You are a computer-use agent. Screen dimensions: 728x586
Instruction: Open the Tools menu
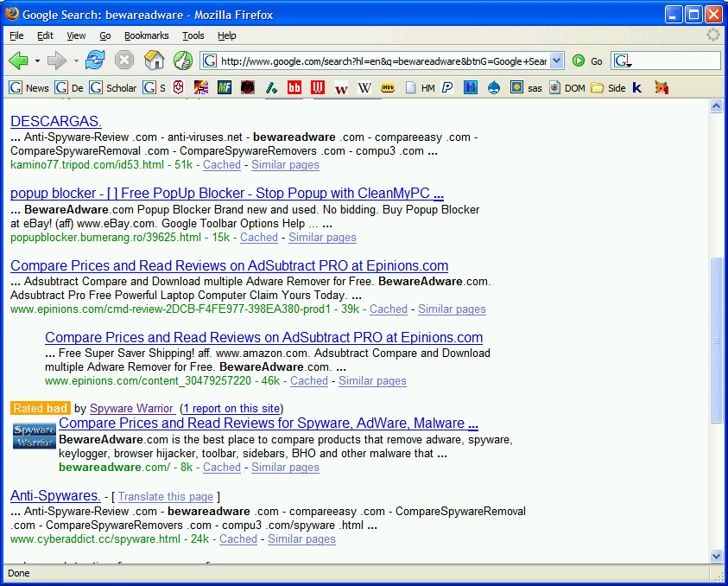point(193,35)
